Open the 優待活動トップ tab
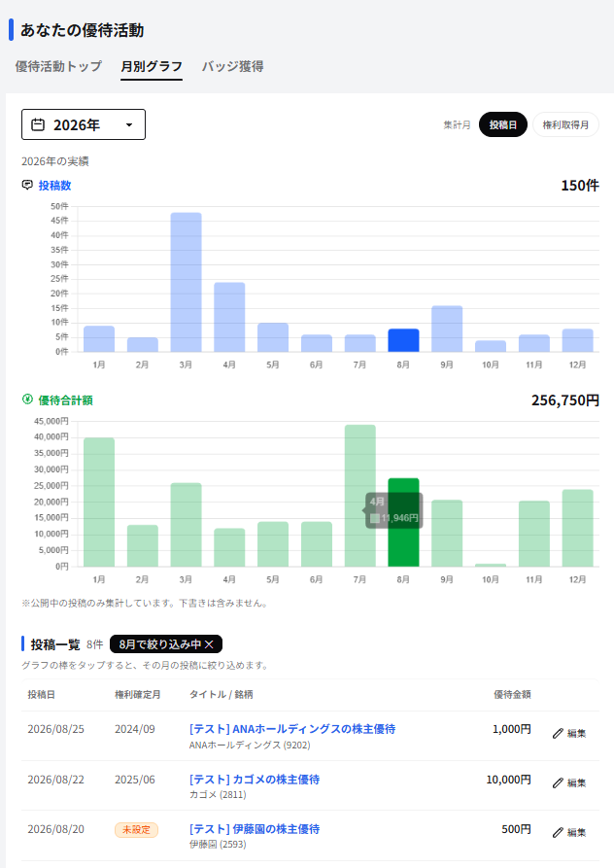This screenshot has width=614, height=868. click(58, 66)
